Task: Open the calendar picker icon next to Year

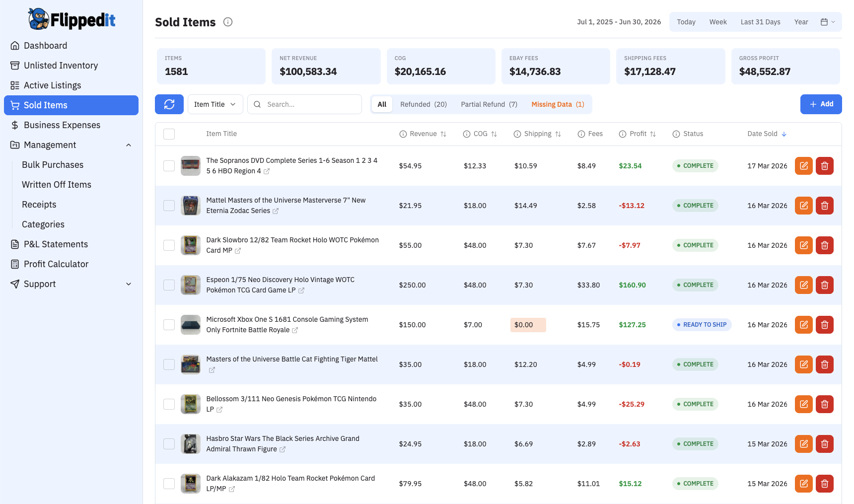Action: [x=825, y=21]
